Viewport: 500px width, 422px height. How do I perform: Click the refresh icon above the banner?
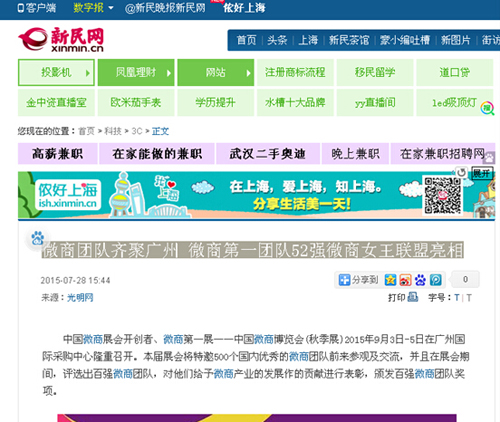click(461, 173)
